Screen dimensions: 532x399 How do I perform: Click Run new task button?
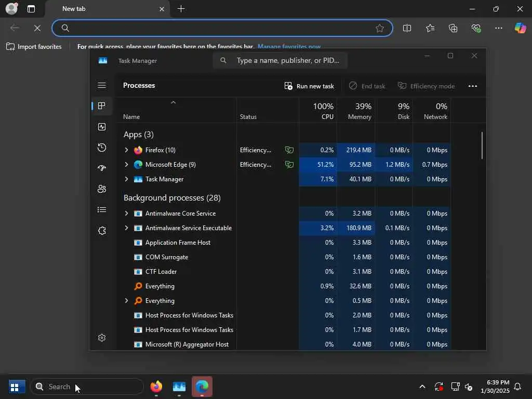[x=309, y=86]
